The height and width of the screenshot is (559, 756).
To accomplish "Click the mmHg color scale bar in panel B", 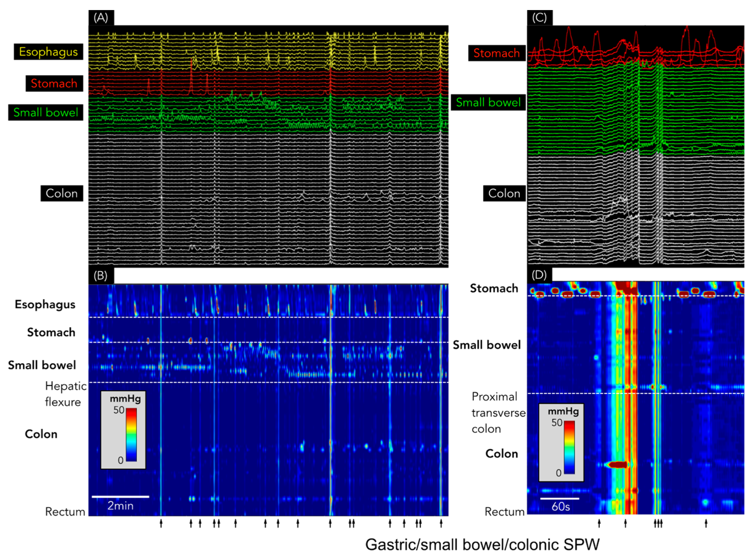I will click(x=131, y=435).
